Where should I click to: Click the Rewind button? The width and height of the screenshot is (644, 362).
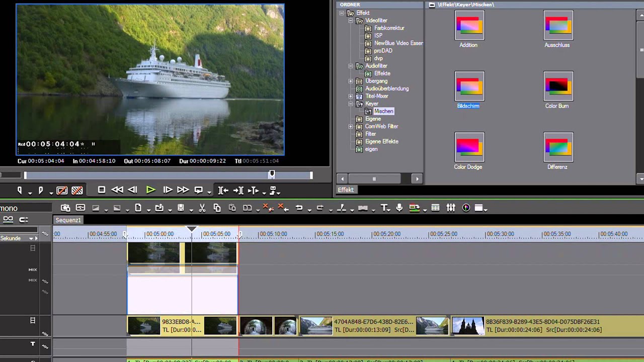117,190
